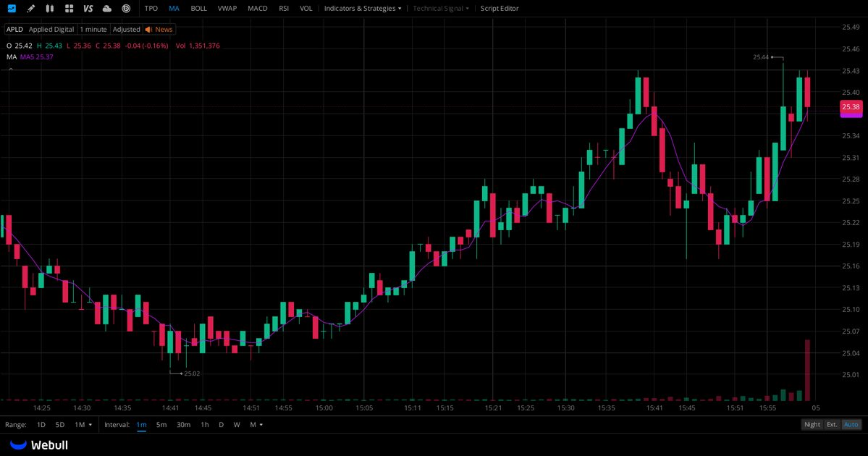868x456 pixels.
Task: Turn off the MA indicator
Action: (174, 8)
